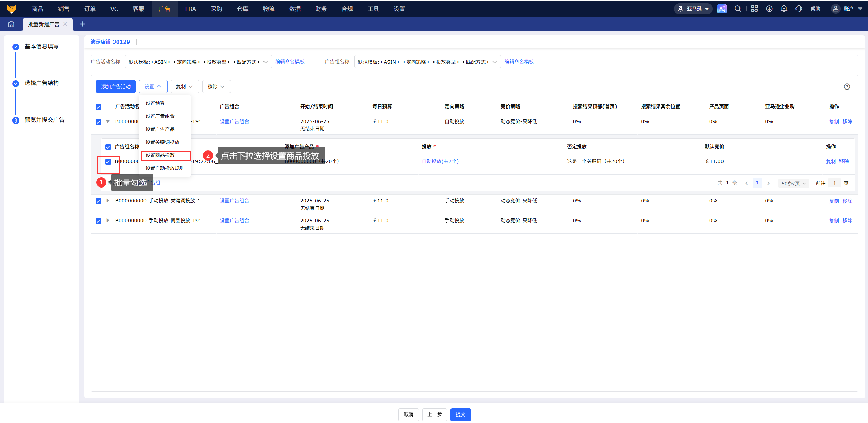Open the 50条/页 page size dropdown

click(x=793, y=183)
